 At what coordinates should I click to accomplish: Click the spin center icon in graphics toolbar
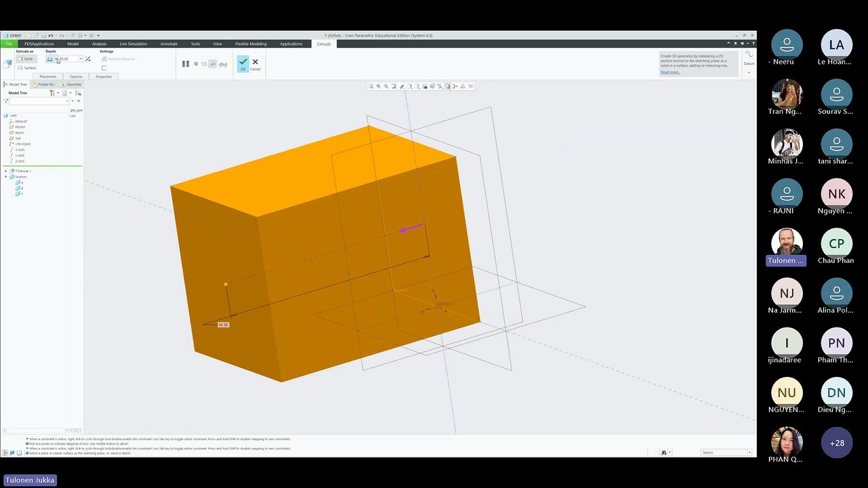point(456,86)
